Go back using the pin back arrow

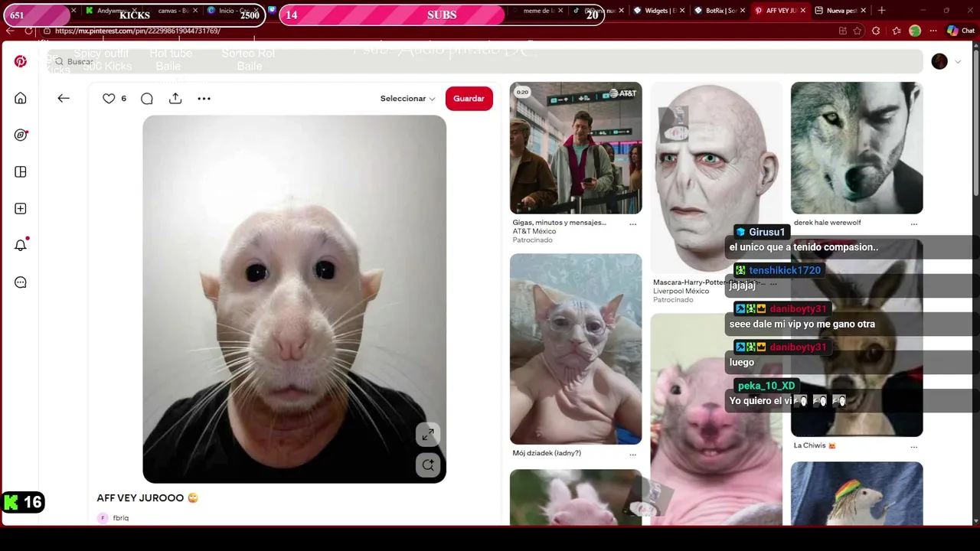click(x=64, y=98)
